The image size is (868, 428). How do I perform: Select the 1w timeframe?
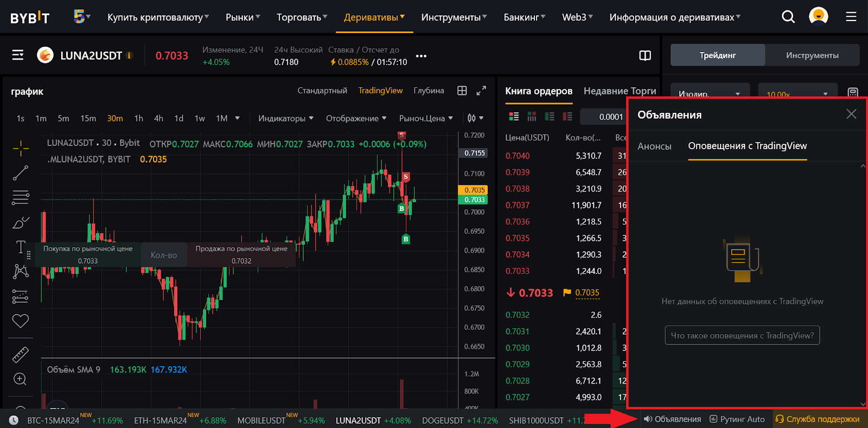pyautogui.click(x=200, y=118)
